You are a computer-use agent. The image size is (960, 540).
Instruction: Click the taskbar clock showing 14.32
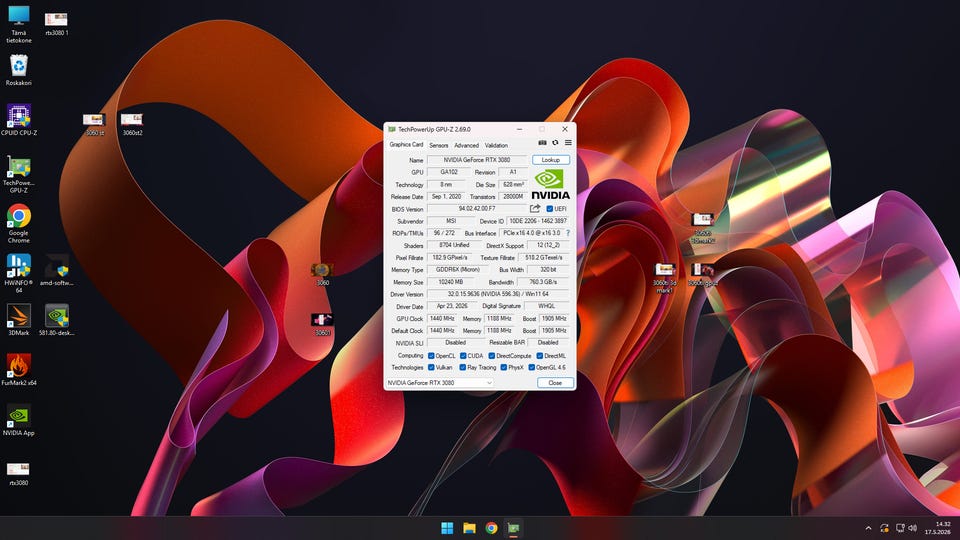coord(940,528)
